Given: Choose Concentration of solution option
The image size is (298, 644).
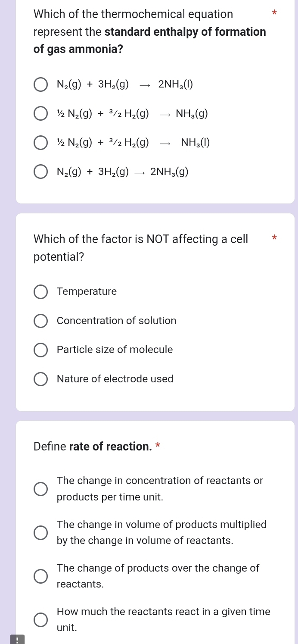Looking at the screenshot, I should click(x=40, y=321).
